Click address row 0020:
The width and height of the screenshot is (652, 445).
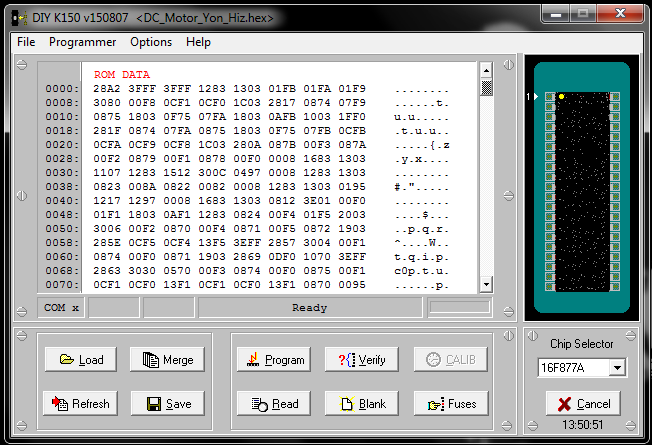pyautogui.click(x=62, y=144)
